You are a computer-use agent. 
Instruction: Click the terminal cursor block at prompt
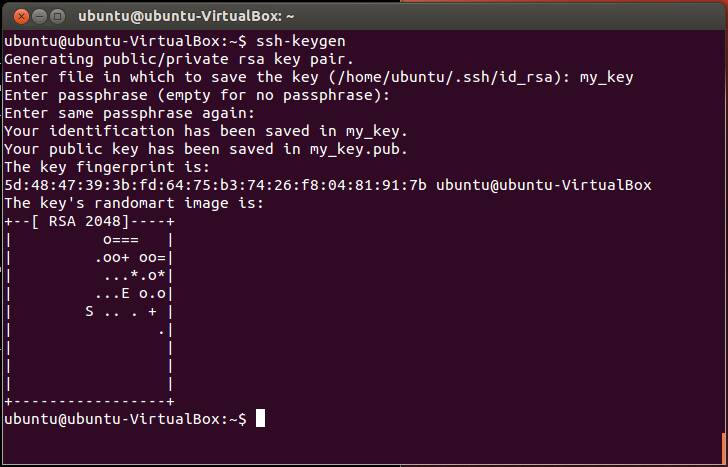260,419
